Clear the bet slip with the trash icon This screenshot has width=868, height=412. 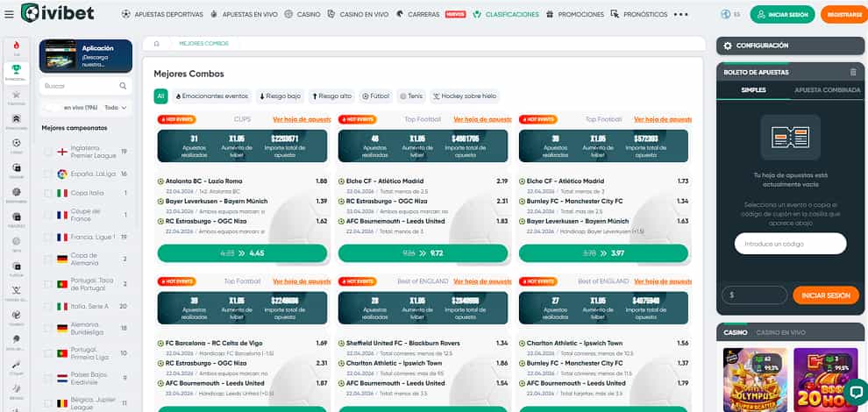(853, 72)
